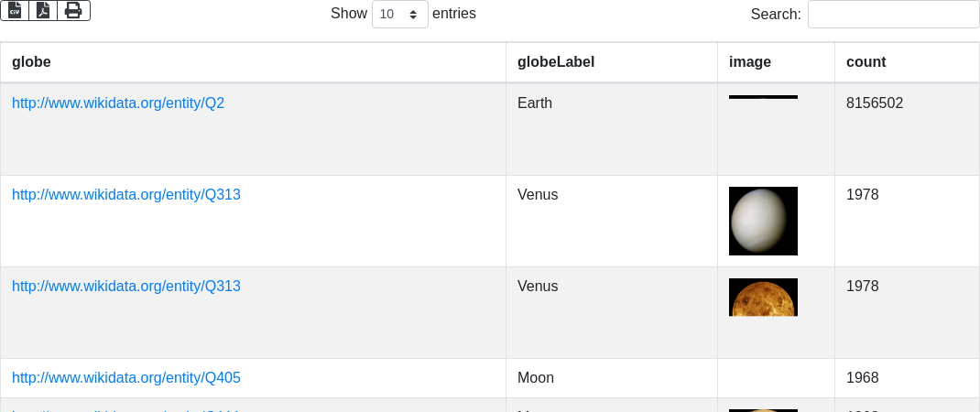Export the table as CSV

(15, 10)
